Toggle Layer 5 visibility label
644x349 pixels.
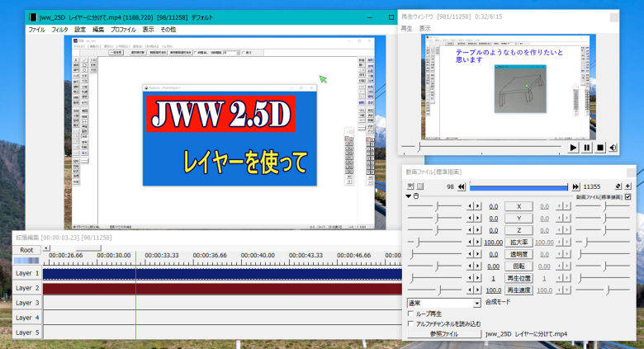[x=27, y=332]
